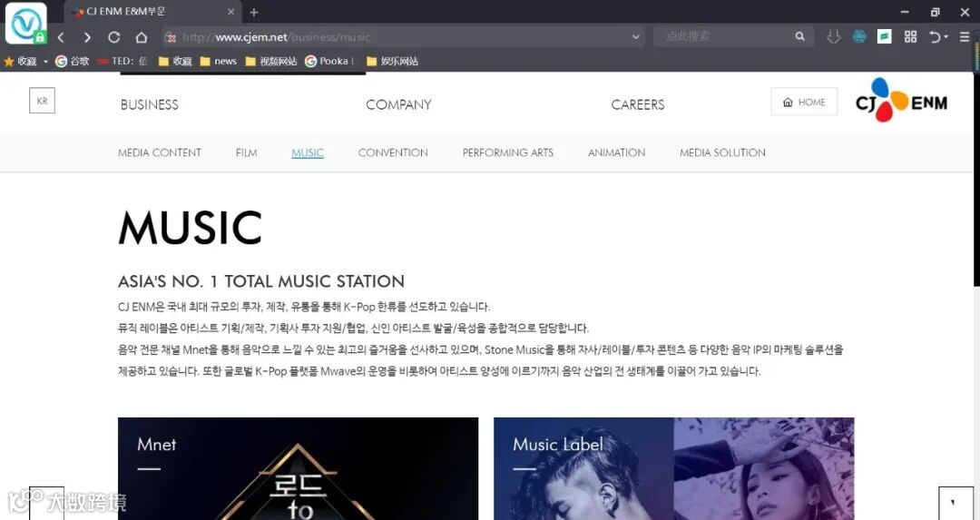Go to CONVENTION section

393,152
